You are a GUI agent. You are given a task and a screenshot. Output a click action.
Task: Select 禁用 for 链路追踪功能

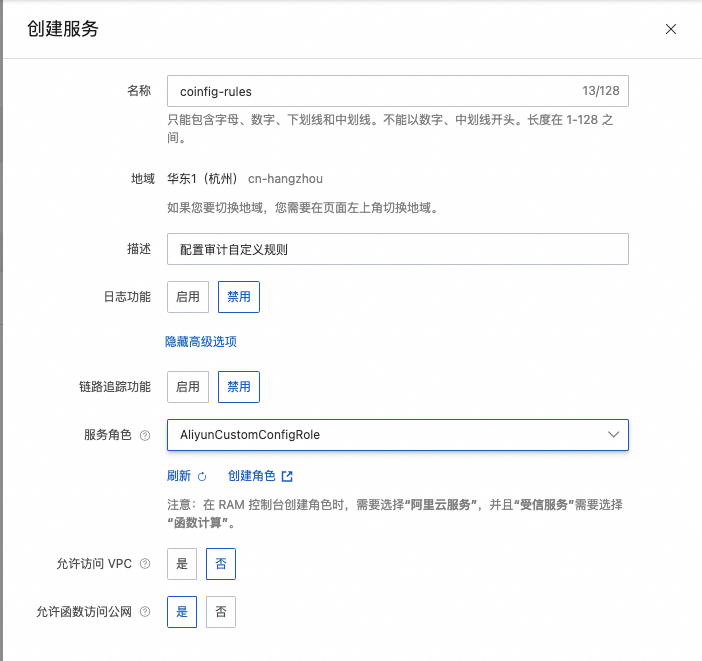[x=239, y=387]
